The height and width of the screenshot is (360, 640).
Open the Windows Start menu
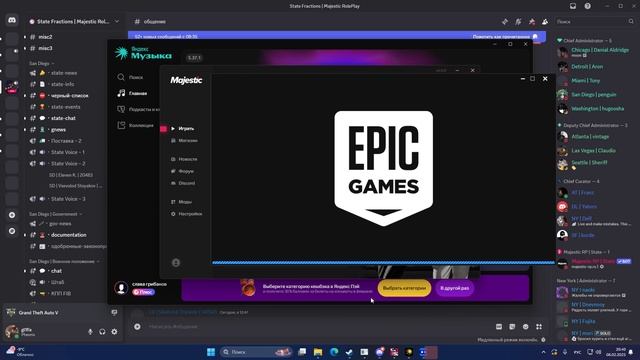(211, 352)
